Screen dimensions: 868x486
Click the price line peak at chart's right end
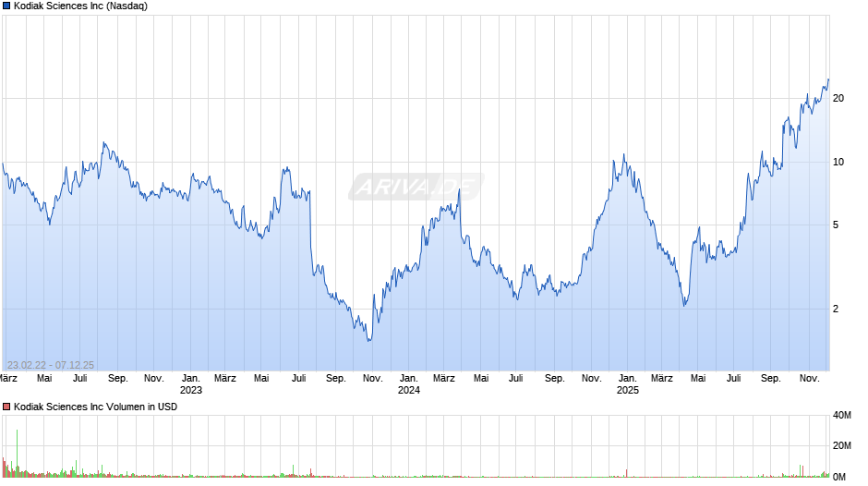[828, 79]
